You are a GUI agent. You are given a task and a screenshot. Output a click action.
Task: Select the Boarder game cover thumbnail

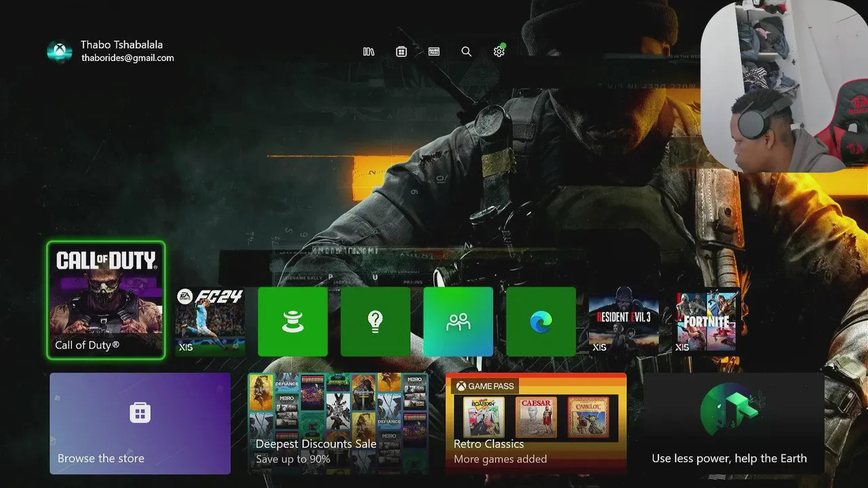484,418
